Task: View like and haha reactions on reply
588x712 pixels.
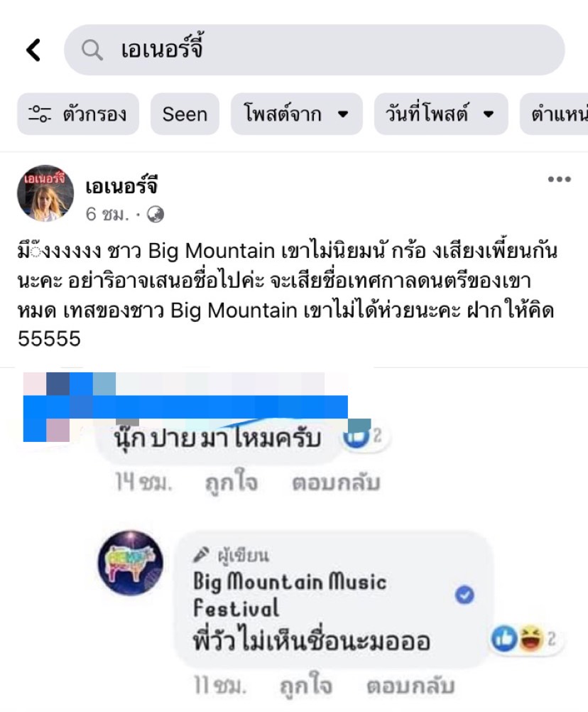Action: click(x=523, y=639)
